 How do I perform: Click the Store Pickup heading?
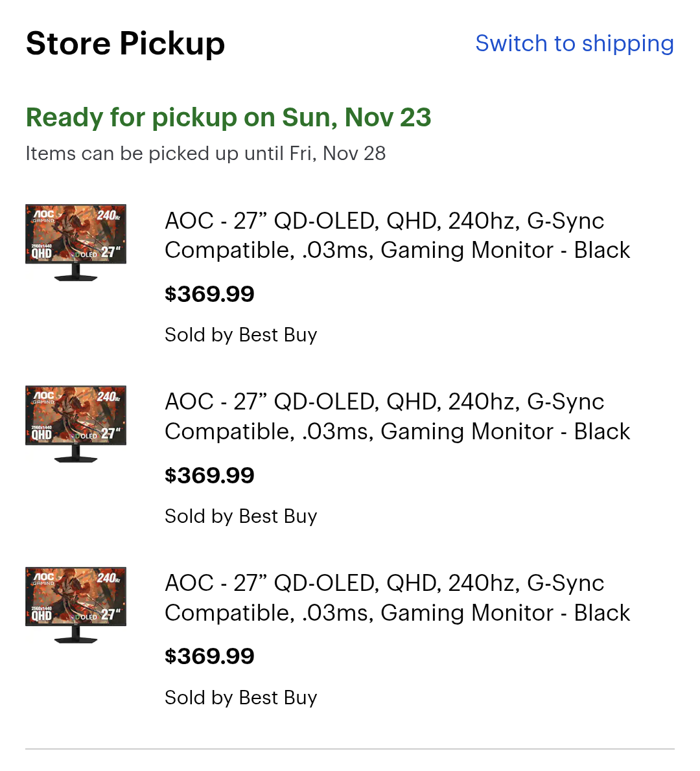(x=125, y=44)
